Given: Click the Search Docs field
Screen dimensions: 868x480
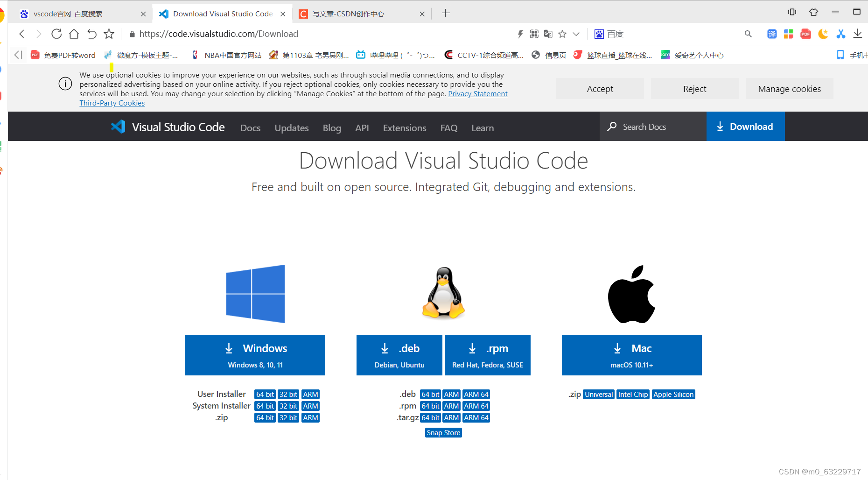Looking at the screenshot, I should coord(653,127).
